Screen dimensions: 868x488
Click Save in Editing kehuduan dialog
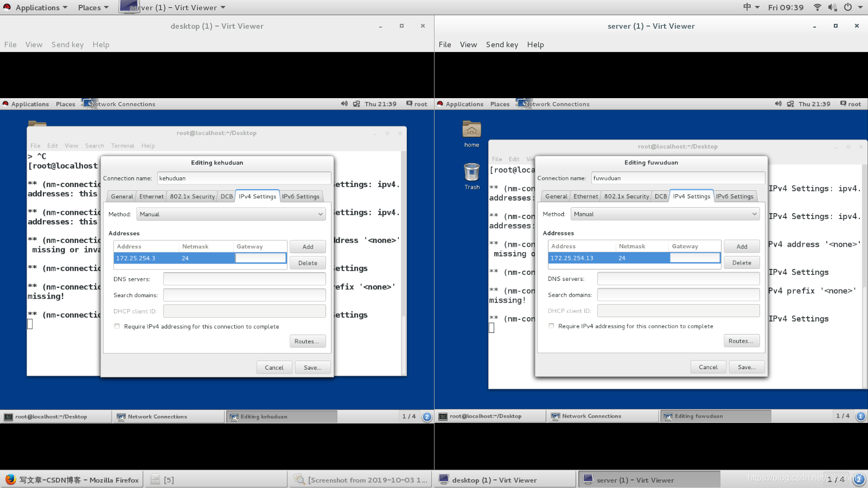coord(312,368)
